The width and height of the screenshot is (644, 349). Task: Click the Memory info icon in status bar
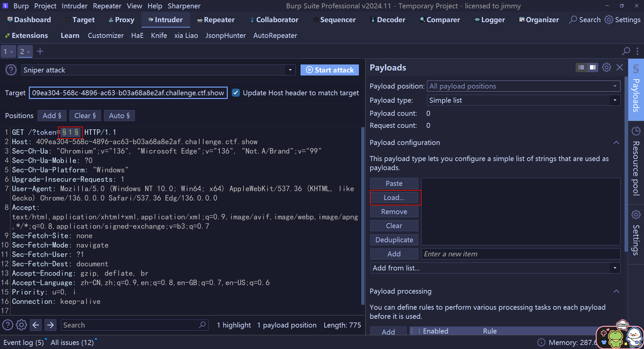tap(541, 342)
